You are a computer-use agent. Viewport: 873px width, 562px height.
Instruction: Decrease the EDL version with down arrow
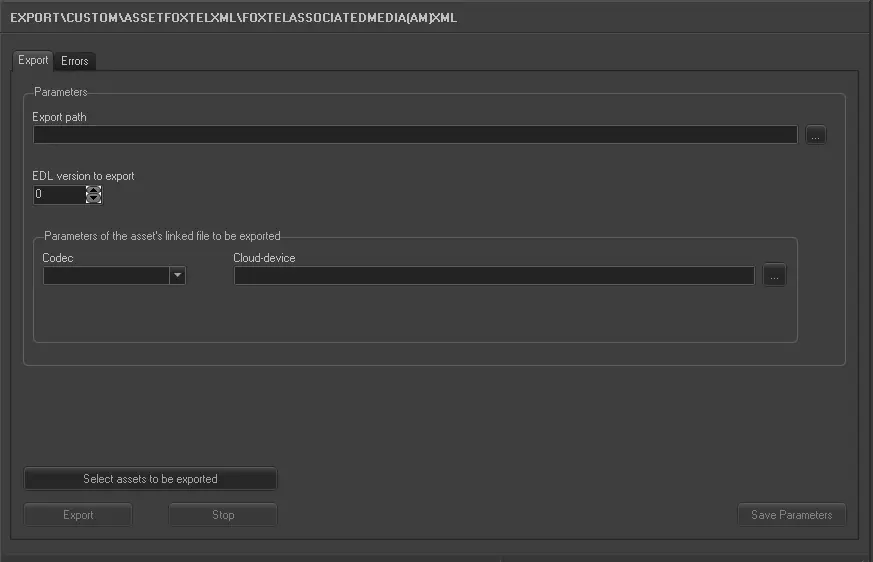94,198
